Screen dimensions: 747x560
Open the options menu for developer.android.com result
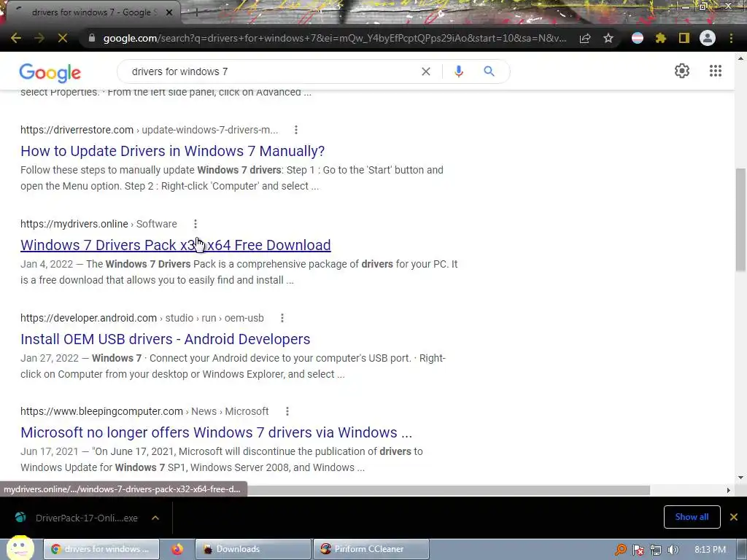(x=282, y=318)
